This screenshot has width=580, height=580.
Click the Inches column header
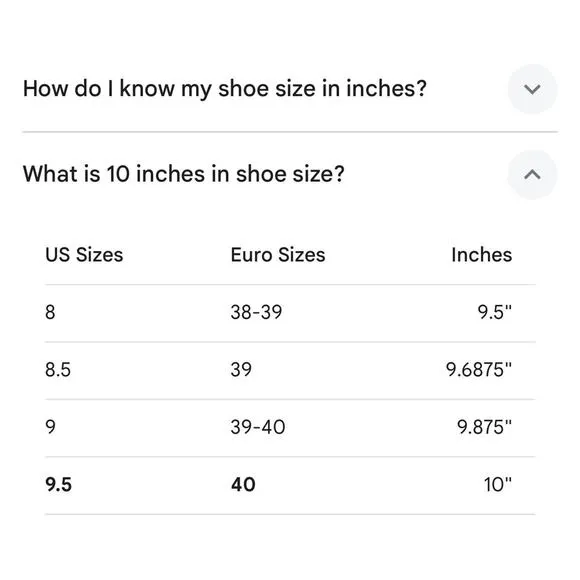[x=482, y=255]
